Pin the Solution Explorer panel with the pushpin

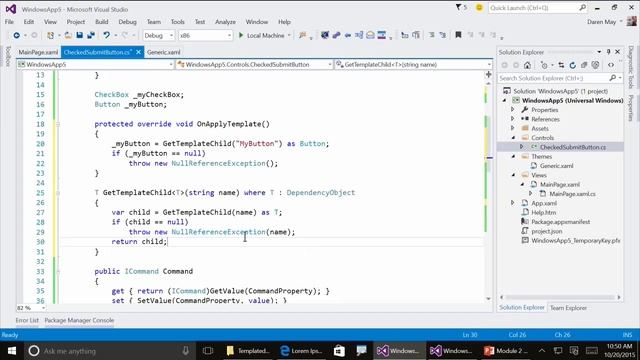[608, 52]
